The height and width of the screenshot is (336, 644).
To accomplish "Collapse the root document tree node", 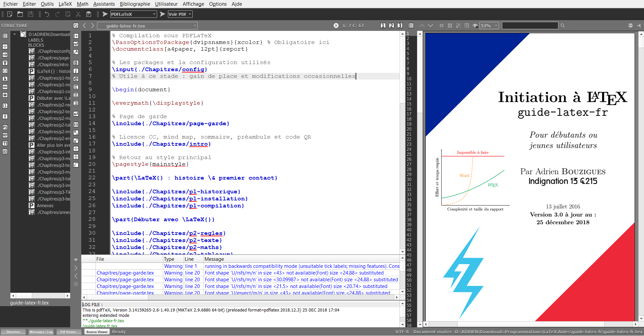I will 15,34.
